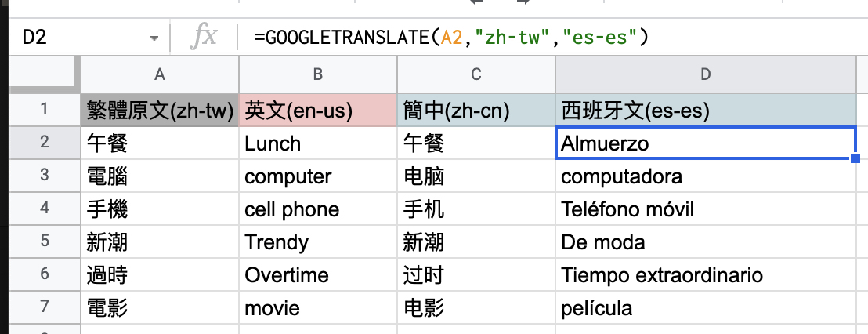
Task: Select the cell with Overtime
Action: [x=317, y=275]
